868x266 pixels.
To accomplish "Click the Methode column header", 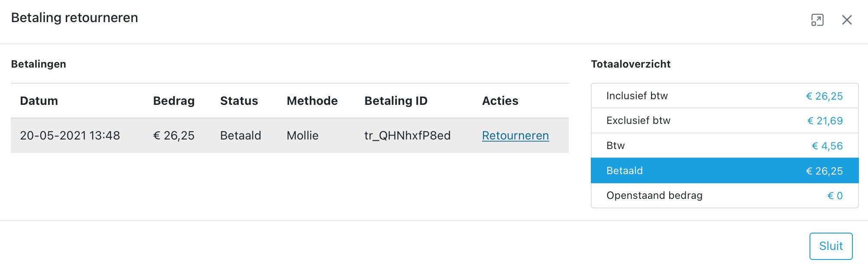I will coord(312,101).
